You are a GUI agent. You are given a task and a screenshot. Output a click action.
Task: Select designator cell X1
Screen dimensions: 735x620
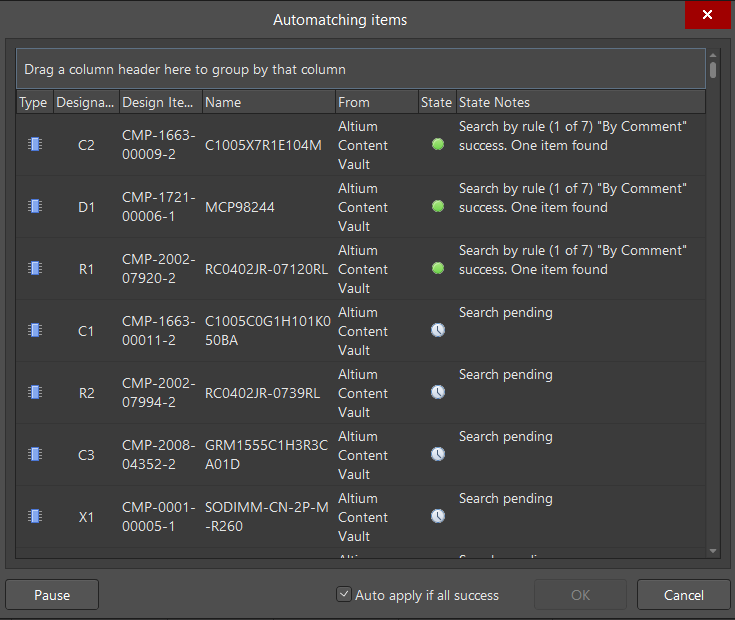coord(86,517)
